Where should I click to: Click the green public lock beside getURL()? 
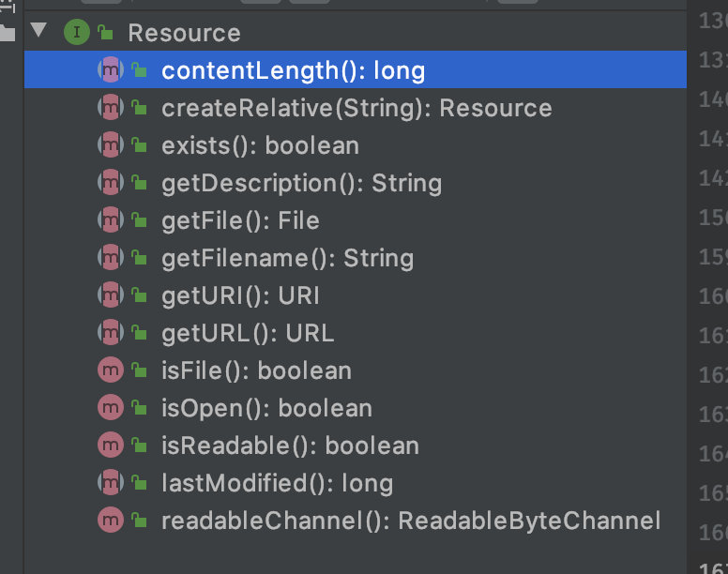(x=139, y=333)
